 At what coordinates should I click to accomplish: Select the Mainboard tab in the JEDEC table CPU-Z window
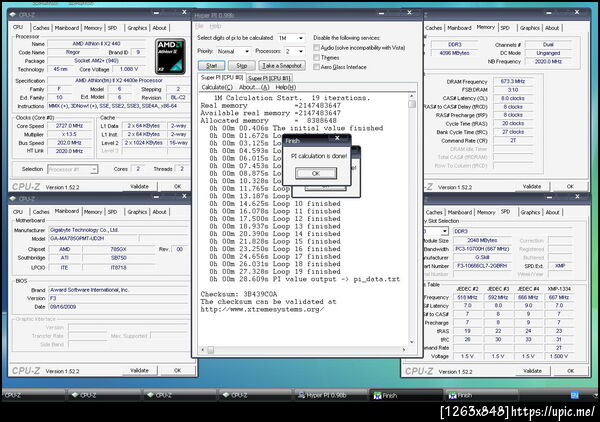pyautogui.click(x=460, y=212)
